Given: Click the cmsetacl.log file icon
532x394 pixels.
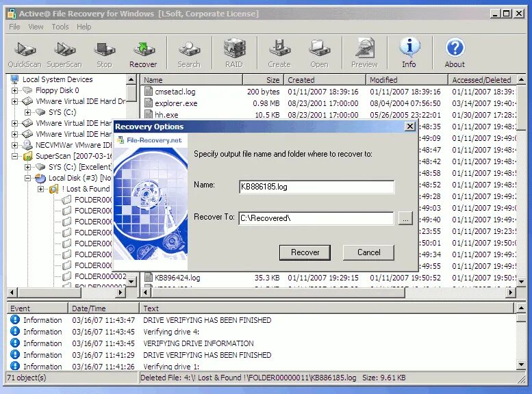Looking at the screenshot, I should pyautogui.click(x=149, y=92).
